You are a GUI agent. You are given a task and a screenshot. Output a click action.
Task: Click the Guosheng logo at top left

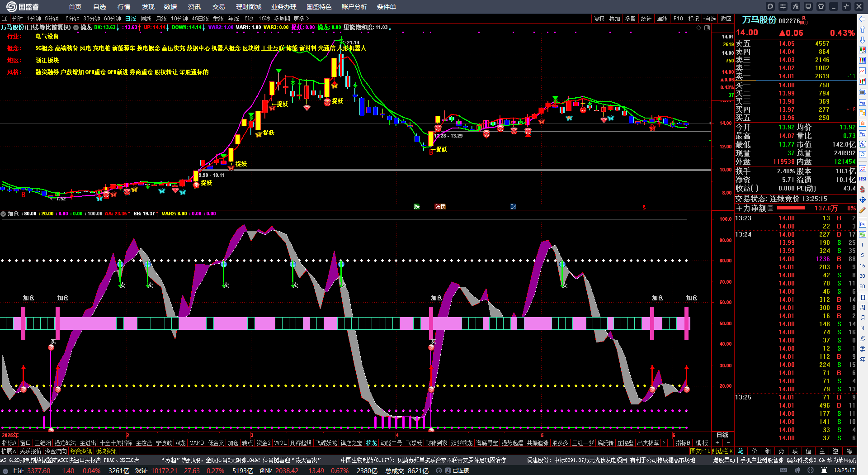point(23,7)
